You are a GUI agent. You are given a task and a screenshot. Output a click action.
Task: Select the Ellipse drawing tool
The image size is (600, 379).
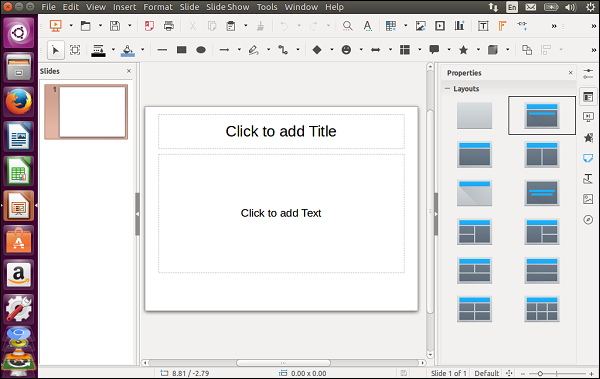201,50
